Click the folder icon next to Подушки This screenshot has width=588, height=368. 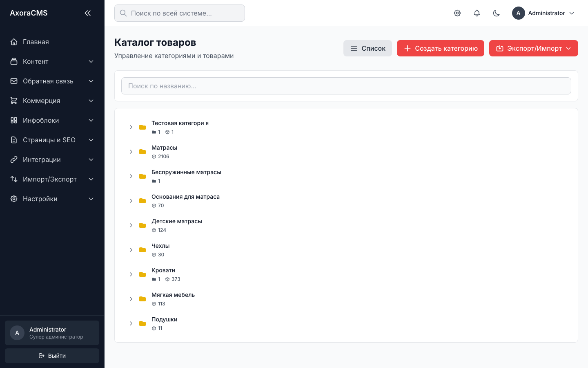coord(143,323)
